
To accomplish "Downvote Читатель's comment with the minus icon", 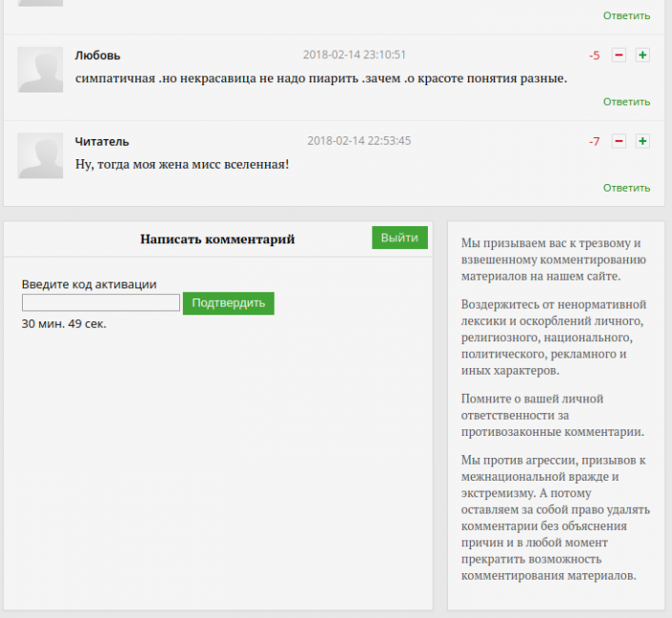I will coord(619,141).
